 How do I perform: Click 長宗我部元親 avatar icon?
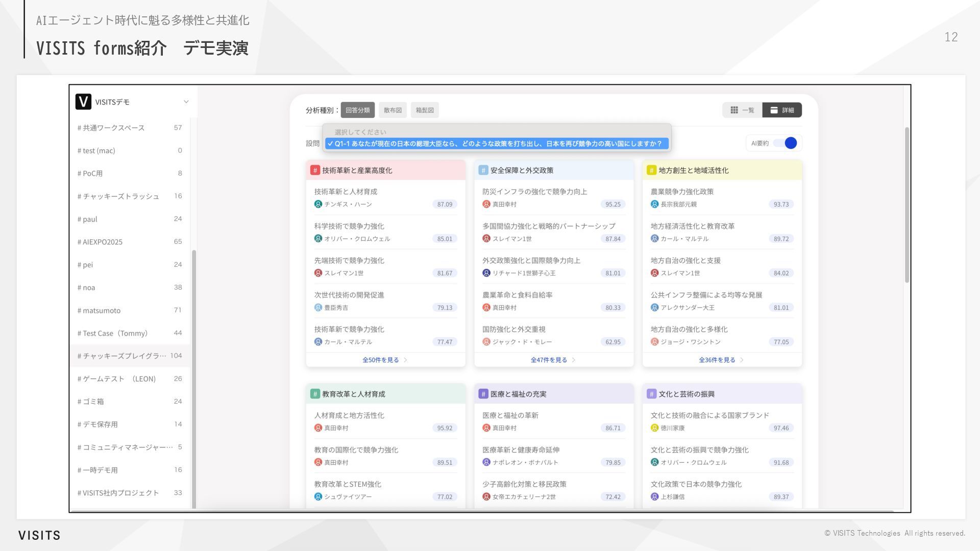coord(654,204)
